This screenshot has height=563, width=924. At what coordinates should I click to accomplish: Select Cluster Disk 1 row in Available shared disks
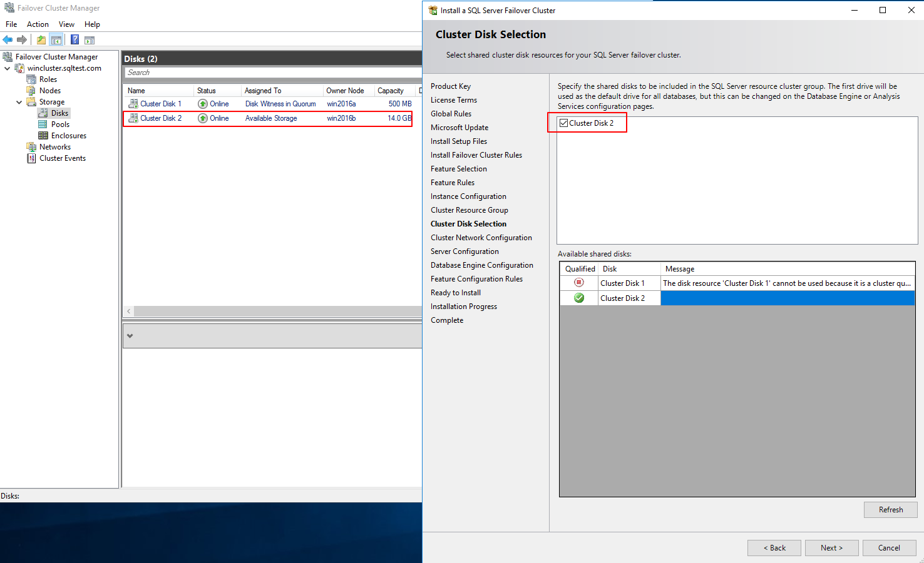click(737, 283)
